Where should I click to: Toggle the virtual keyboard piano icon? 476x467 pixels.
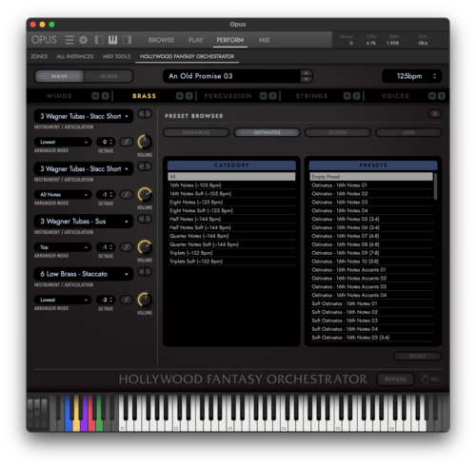(x=112, y=40)
